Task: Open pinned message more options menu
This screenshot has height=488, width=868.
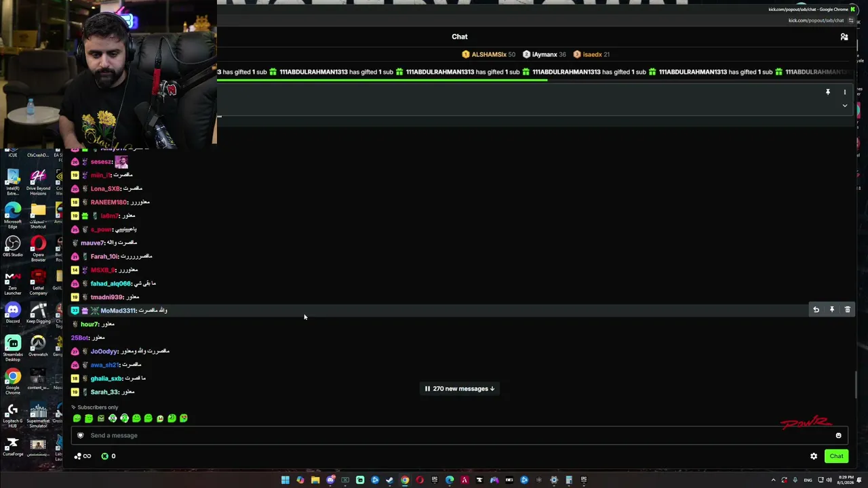Action: point(845,91)
